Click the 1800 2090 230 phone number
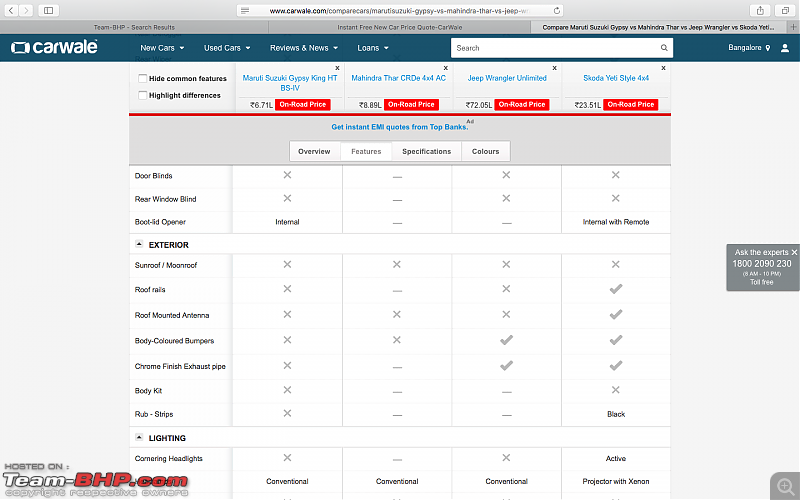The height and width of the screenshot is (500, 800). (762, 264)
